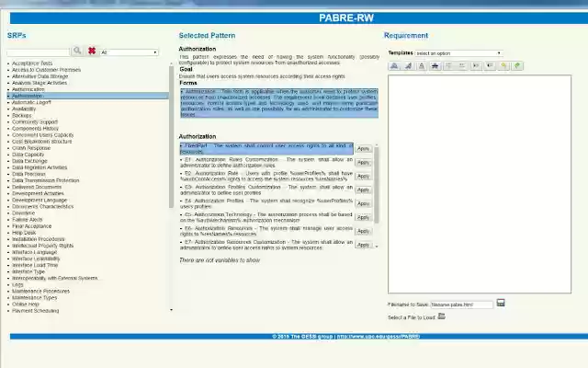
Task: Select 'Intellectual Property Rights' pattern
Action: pos(43,246)
